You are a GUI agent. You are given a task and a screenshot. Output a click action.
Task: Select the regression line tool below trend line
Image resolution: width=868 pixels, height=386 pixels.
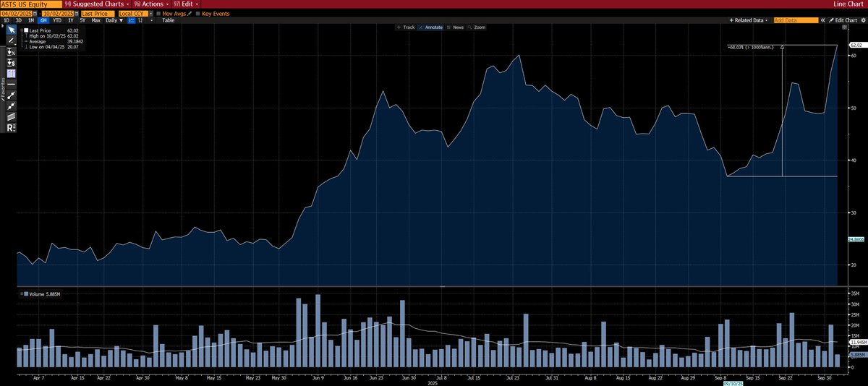(x=12, y=106)
